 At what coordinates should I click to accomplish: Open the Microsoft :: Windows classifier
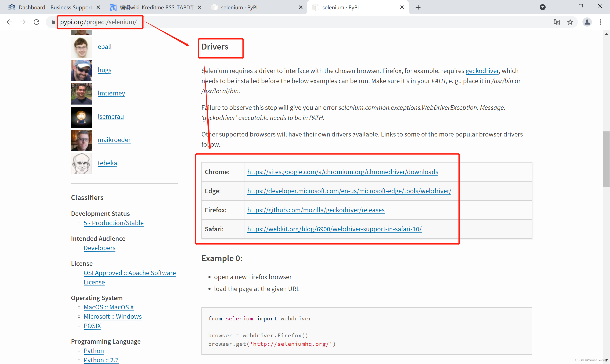click(113, 317)
